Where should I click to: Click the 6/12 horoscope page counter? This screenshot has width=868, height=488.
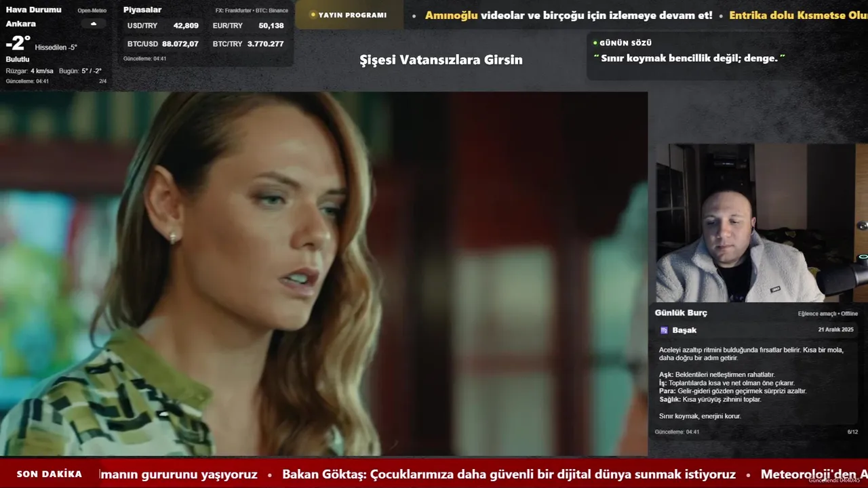[852, 432]
